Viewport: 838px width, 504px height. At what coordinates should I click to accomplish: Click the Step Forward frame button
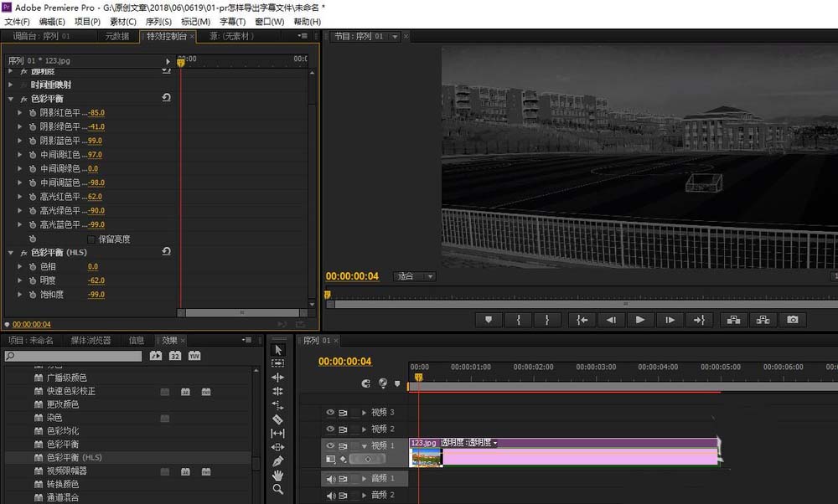pyautogui.click(x=670, y=320)
